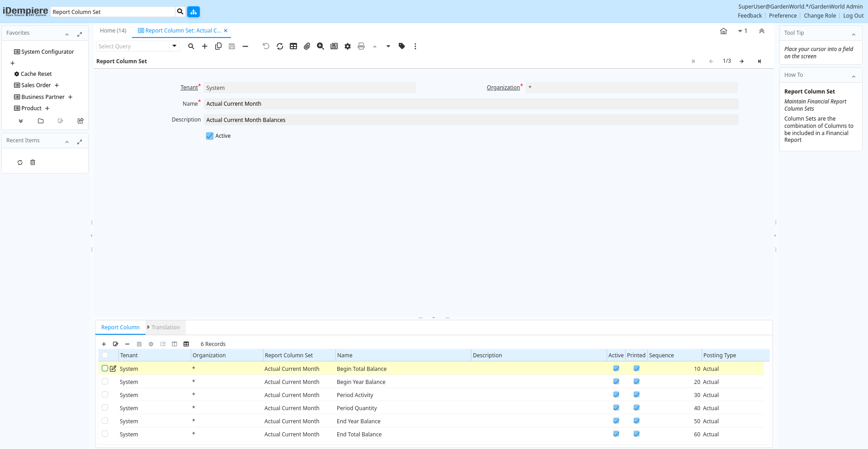This screenshot has width=868, height=449.
Task: Open the Print icon in toolbar
Action: pos(361,46)
